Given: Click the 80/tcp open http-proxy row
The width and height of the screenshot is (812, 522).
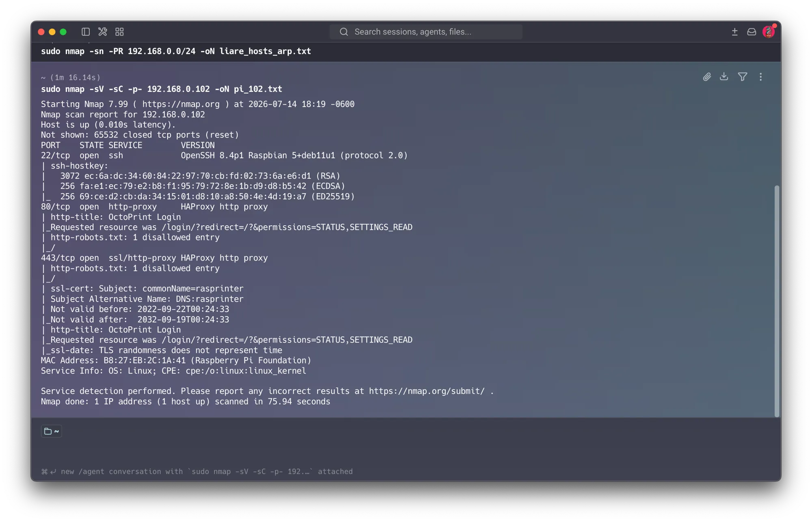Looking at the screenshot, I should pos(154,207).
